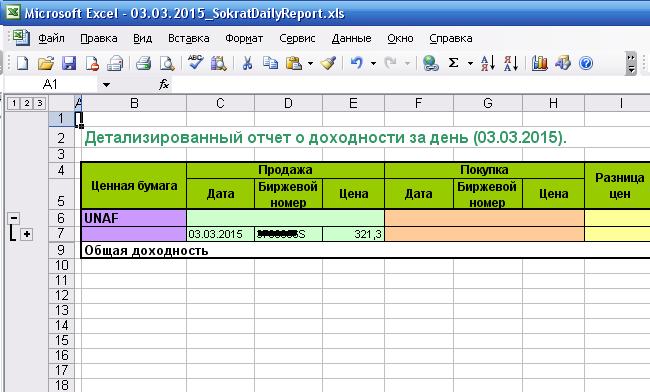
Task: Click the Ценная бумага header cell
Action: pos(134,186)
